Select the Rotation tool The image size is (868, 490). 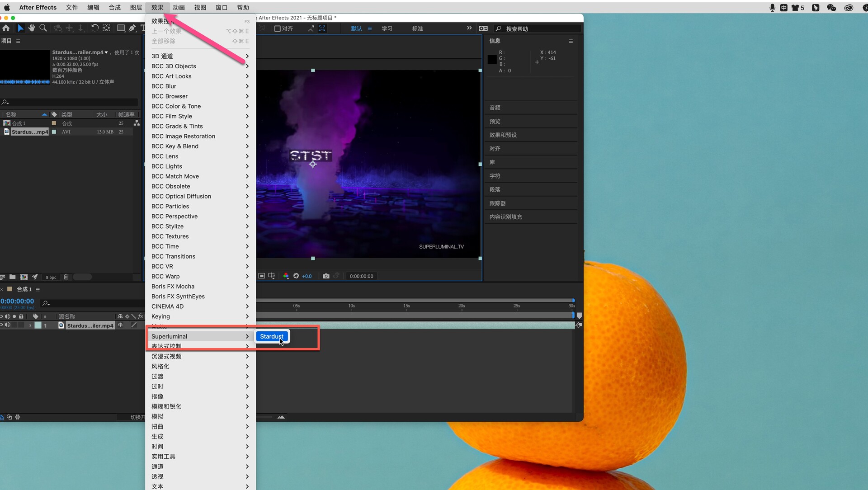tap(95, 28)
